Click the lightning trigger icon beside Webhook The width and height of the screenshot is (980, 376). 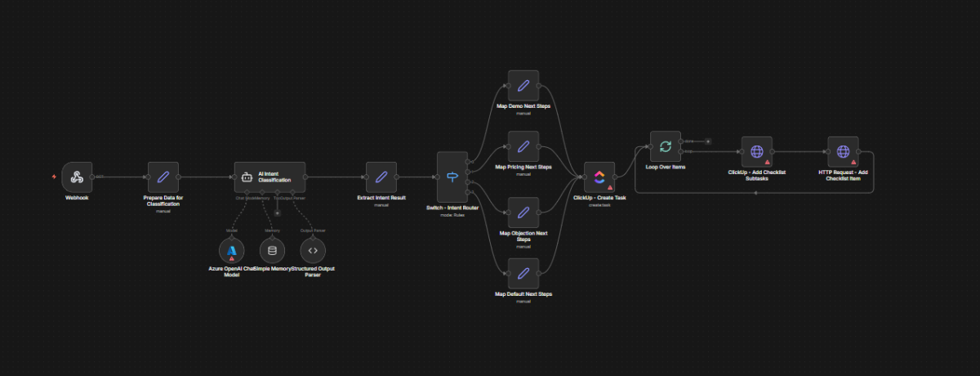coord(54,177)
